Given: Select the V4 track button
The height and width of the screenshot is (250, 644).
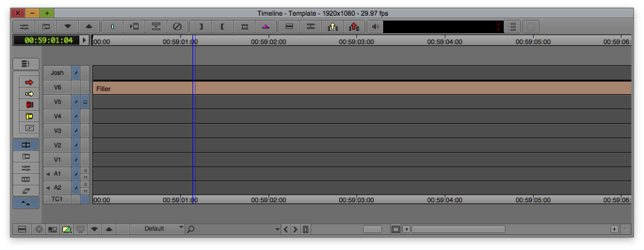Looking at the screenshot, I should pyautogui.click(x=57, y=116).
